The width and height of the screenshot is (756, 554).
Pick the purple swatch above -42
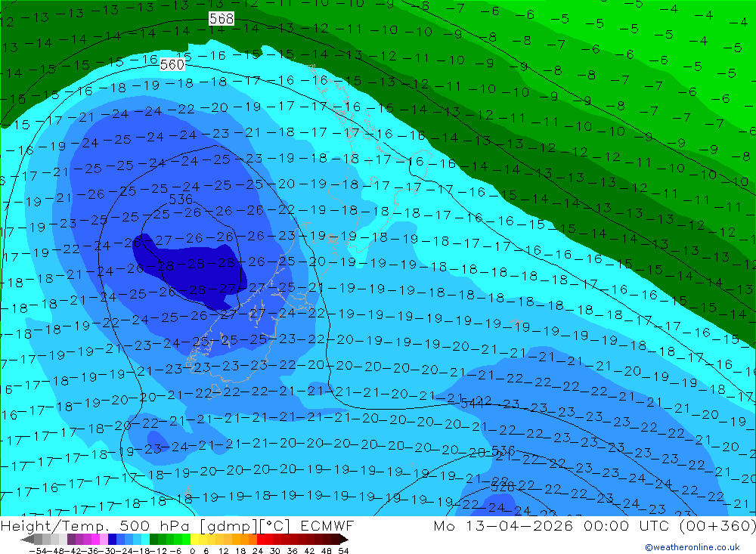click(x=71, y=539)
